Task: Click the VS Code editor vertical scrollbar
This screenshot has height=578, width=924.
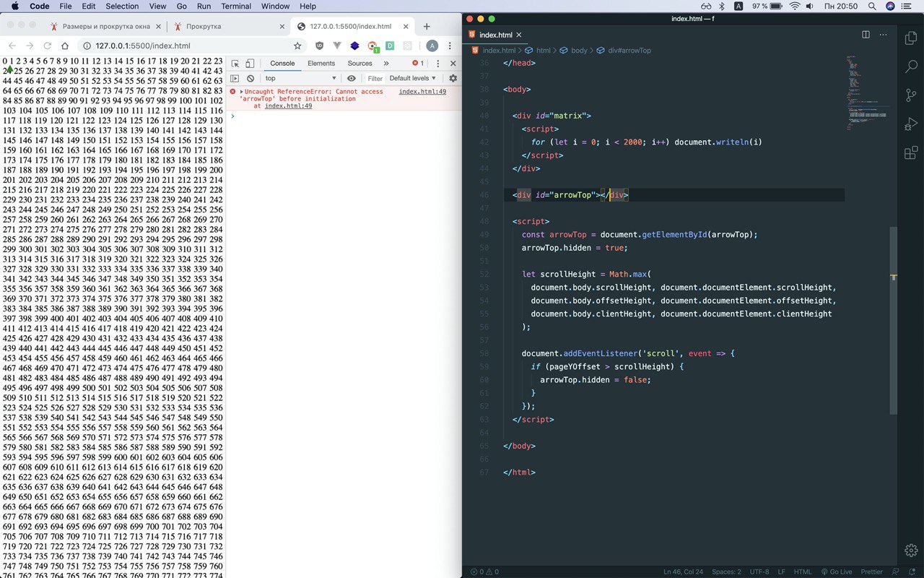Action: [x=894, y=320]
